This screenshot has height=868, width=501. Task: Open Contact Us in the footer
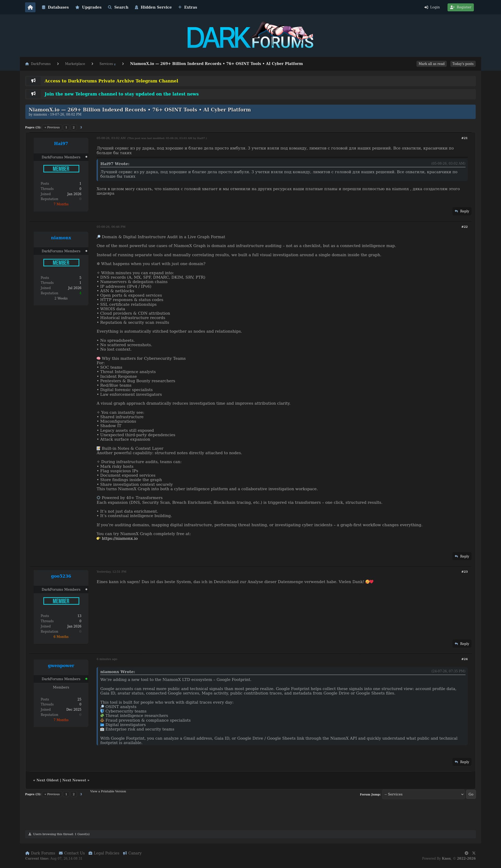(x=71, y=853)
